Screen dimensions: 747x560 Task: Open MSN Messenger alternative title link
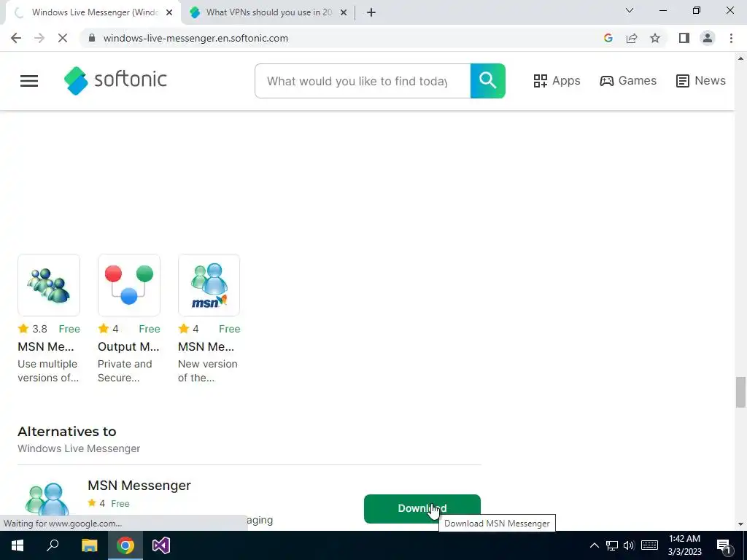(139, 485)
